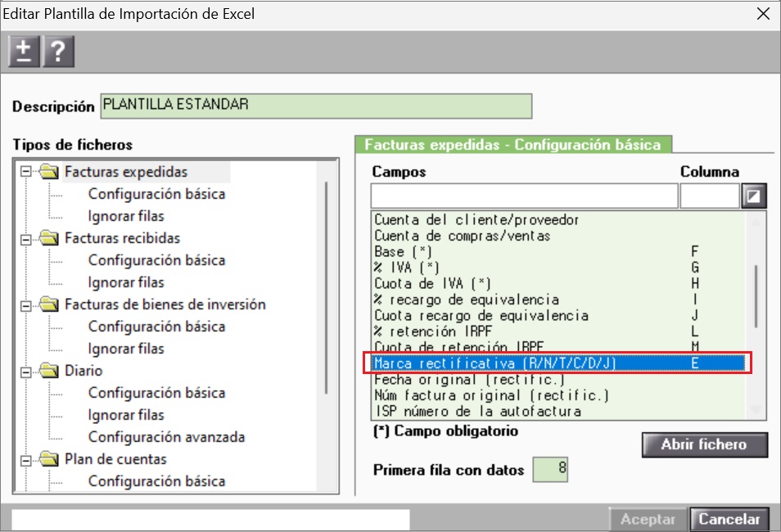Image resolution: width=781 pixels, height=532 pixels.
Task: Select the % recargo de equivalencia row
Action: 558,300
